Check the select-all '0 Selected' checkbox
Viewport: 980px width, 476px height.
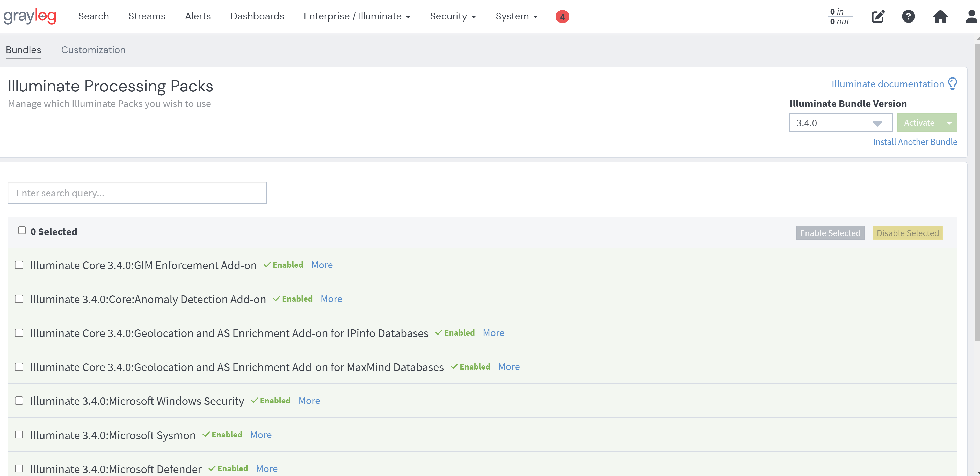22,230
